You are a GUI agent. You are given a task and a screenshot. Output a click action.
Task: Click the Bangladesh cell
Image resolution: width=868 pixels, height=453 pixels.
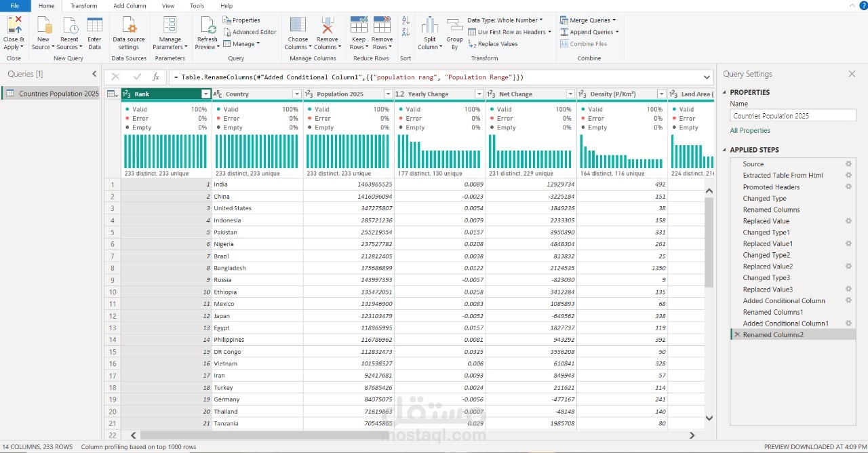258,268
